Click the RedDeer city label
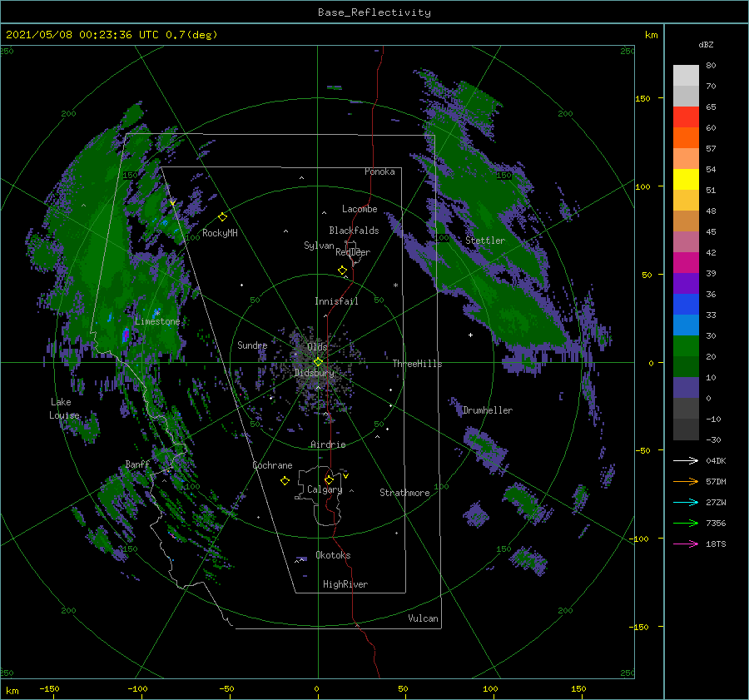 click(x=353, y=252)
